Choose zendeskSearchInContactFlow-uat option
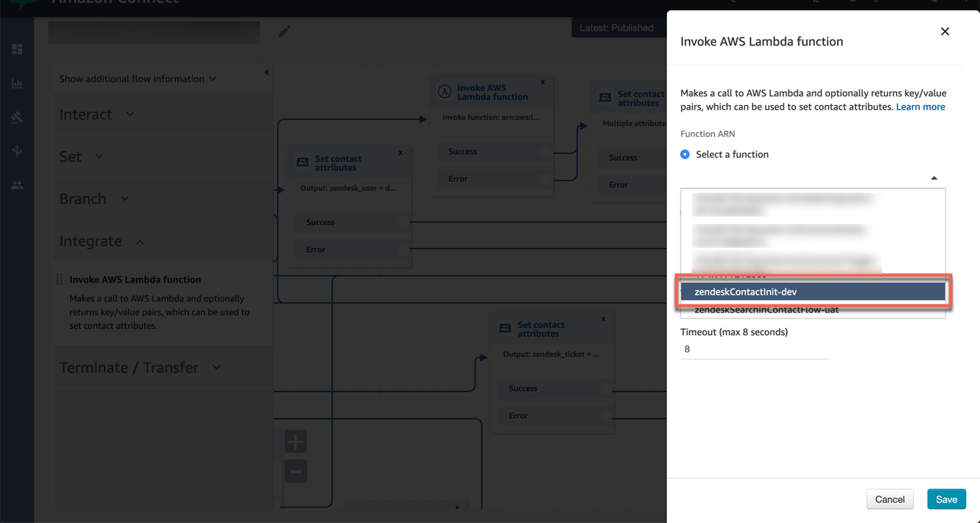 coord(766,311)
